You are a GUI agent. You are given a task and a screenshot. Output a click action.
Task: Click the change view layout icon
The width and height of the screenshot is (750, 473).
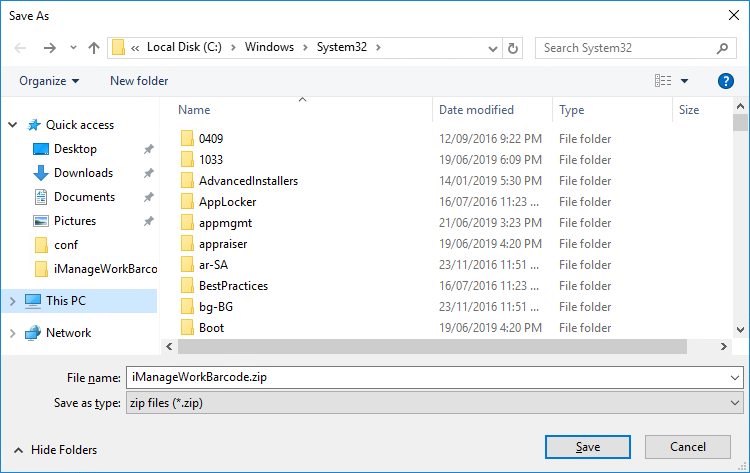[x=663, y=81]
